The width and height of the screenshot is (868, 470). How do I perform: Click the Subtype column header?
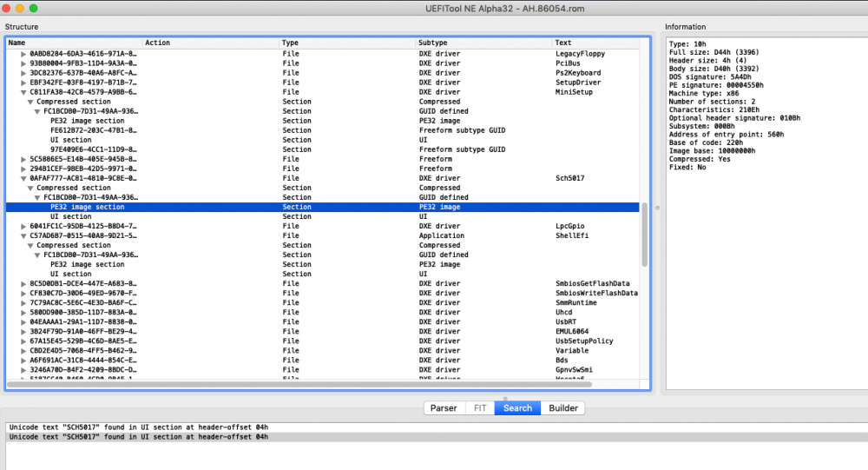pos(483,43)
